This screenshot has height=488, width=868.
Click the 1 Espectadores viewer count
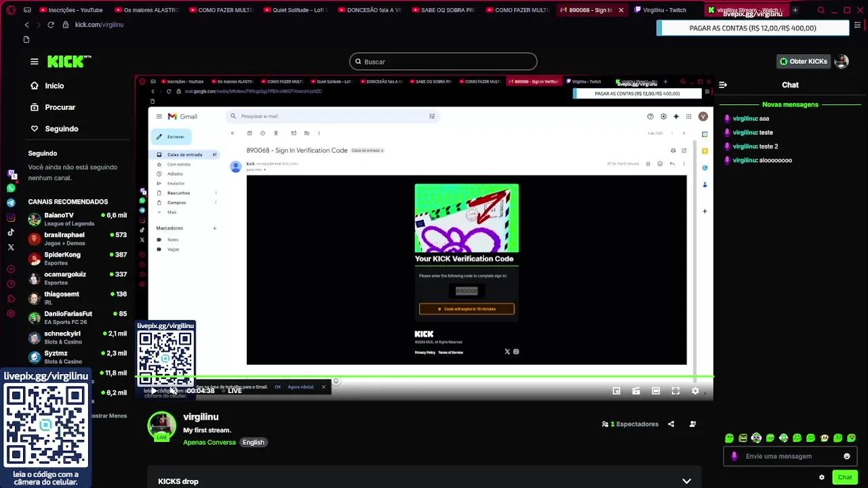(x=631, y=424)
